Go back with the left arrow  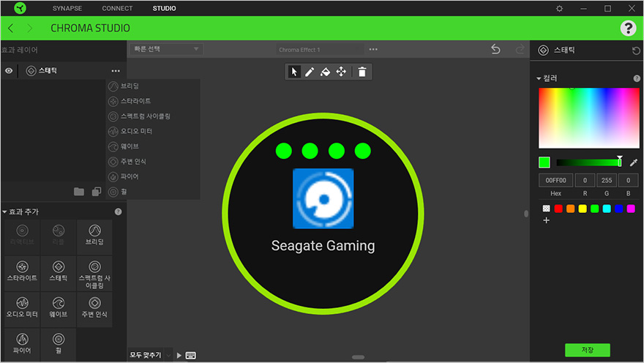point(11,28)
